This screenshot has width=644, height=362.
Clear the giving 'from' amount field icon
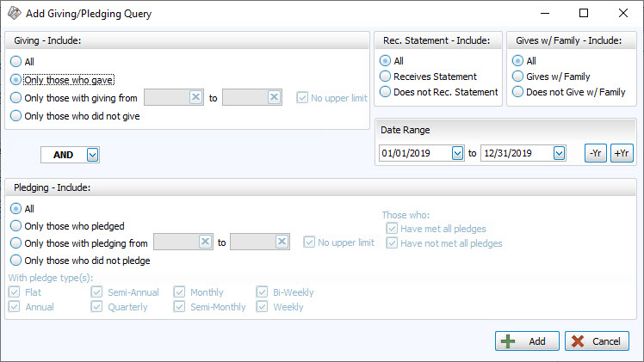click(195, 98)
